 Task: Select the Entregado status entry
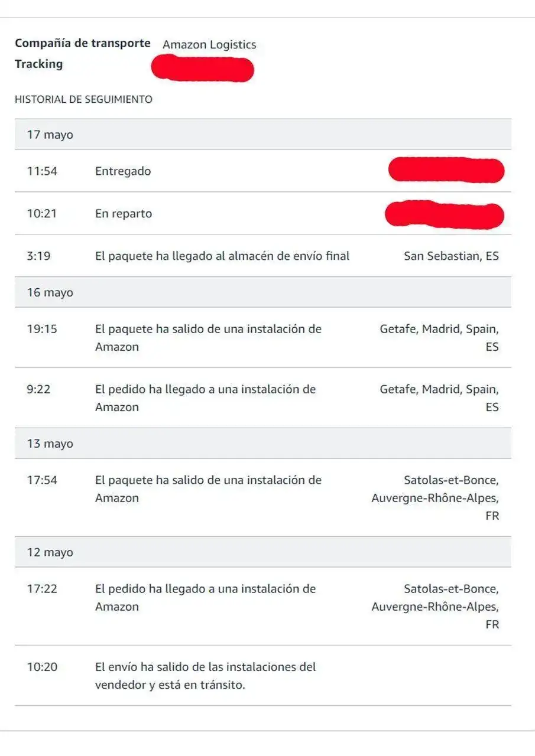[x=123, y=171]
